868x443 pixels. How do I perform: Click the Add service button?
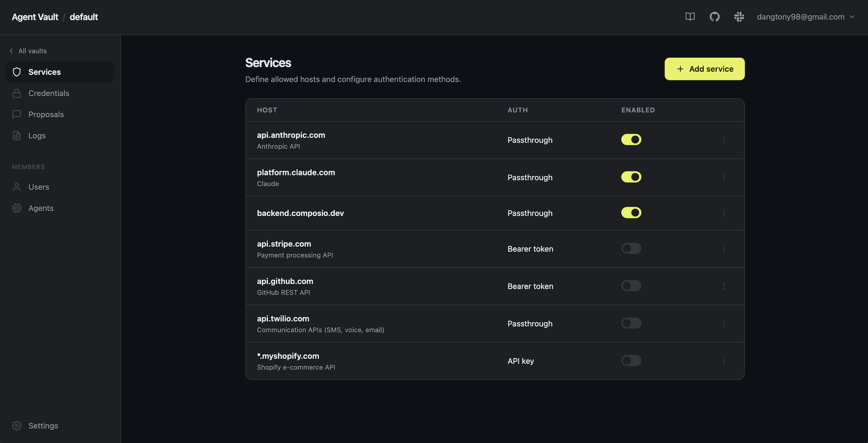click(x=704, y=69)
